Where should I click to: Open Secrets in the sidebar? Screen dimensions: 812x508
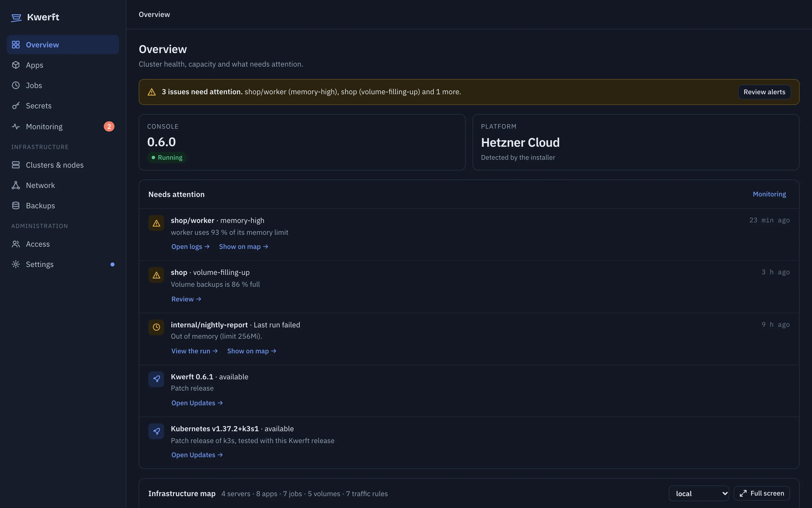click(63, 106)
